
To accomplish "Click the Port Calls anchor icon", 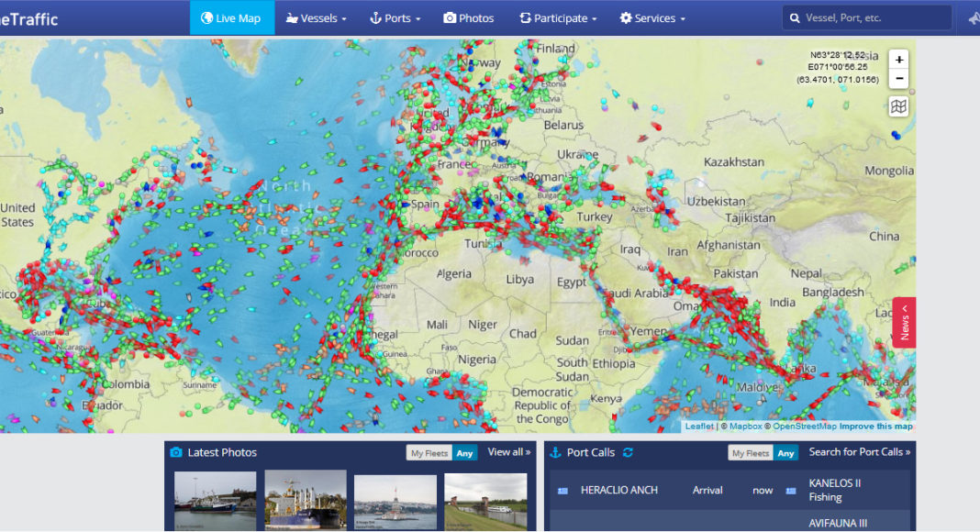I will pos(555,452).
